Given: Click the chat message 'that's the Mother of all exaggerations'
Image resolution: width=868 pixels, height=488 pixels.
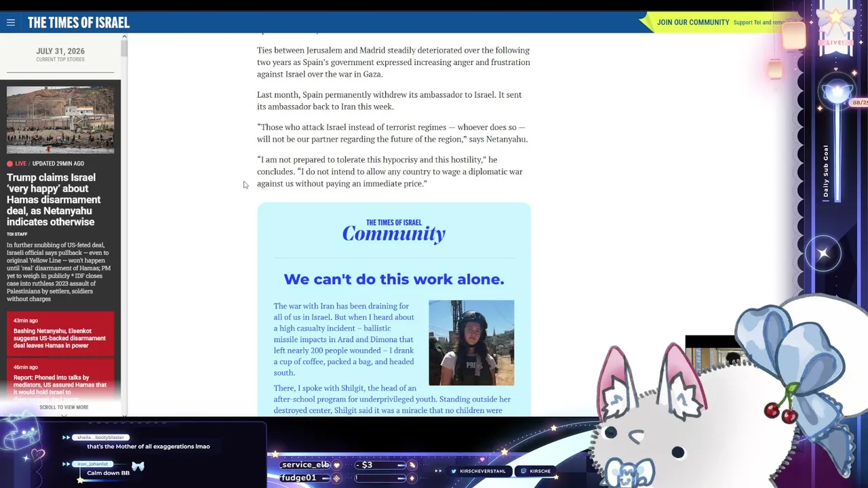Looking at the screenshot, I should coord(149,447).
